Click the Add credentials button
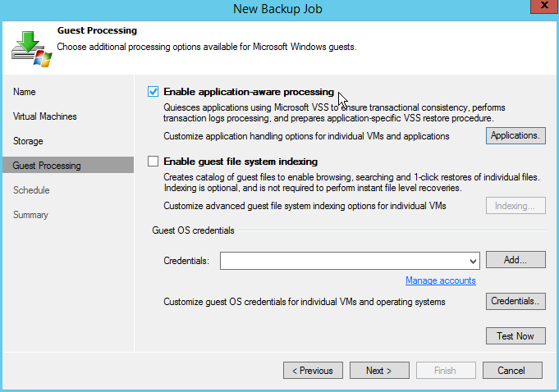 tap(515, 260)
